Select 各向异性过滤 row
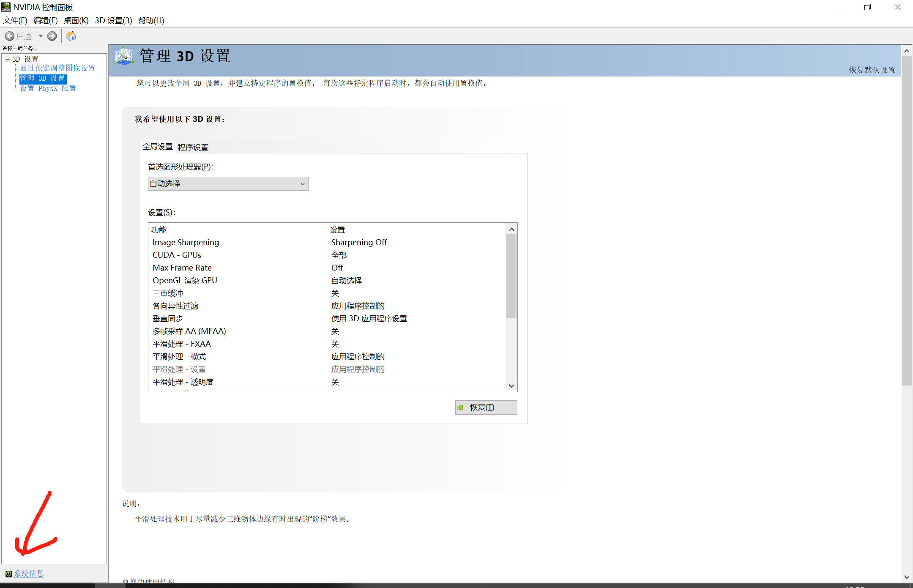The height and width of the screenshot is (588, 913). (x=327, y=306)
